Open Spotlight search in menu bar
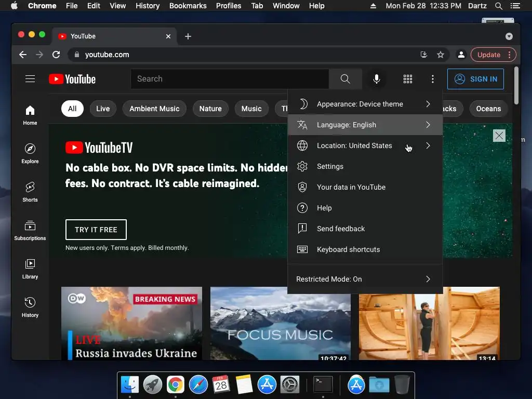Screen dimensions: 532x399 tap(498, 6)
